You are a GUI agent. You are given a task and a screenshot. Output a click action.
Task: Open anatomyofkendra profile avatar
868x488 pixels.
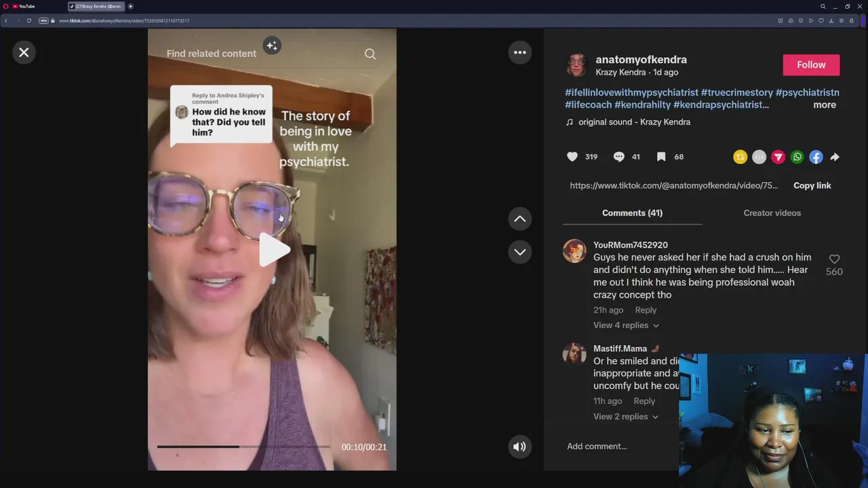click(576, 65)
